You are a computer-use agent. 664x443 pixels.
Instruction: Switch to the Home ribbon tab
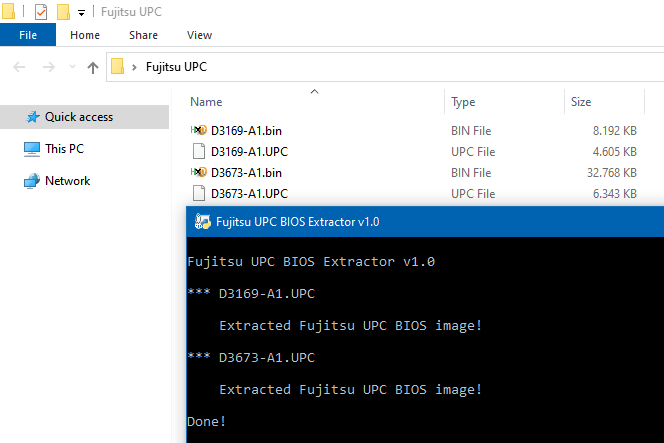coord(85,35)
